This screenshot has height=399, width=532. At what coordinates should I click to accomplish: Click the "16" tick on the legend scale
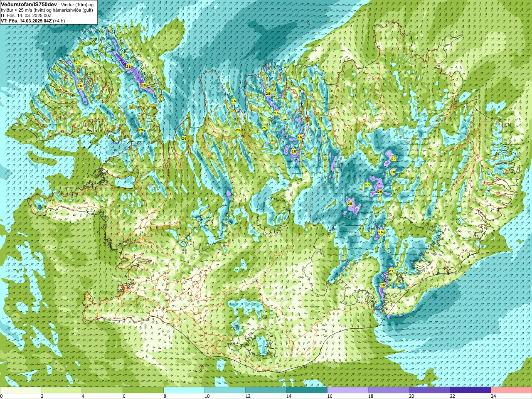pyautogui.click(x=330, y=396)
